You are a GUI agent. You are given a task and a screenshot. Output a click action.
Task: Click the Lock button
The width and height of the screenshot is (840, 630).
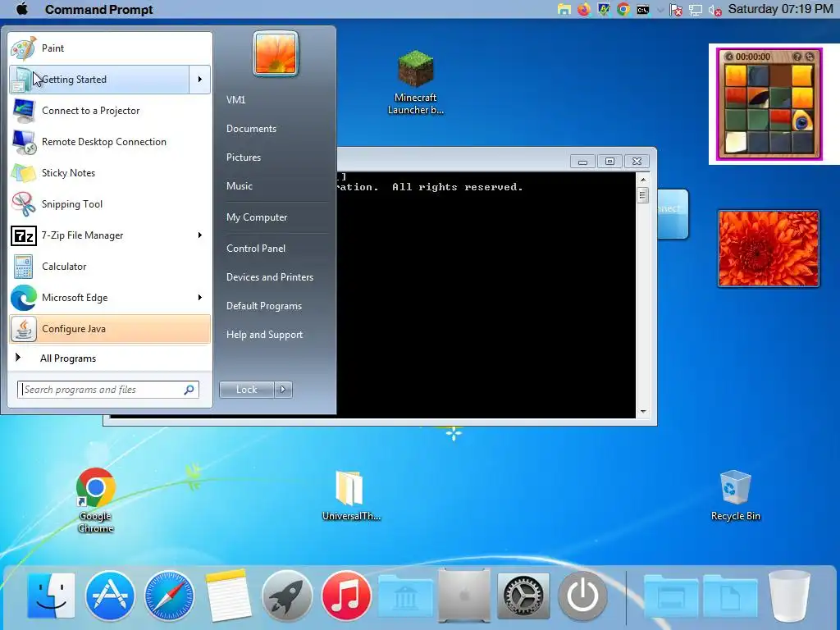click(247, 390)
